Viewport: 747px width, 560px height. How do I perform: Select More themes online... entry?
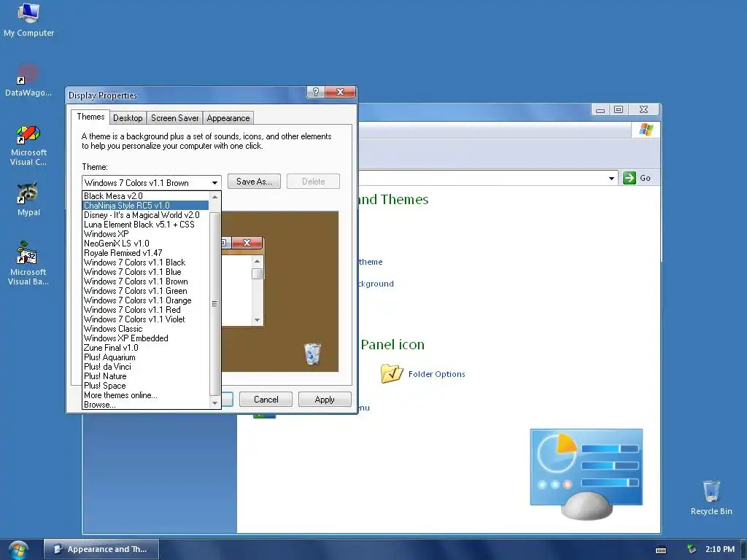[145, 395]
